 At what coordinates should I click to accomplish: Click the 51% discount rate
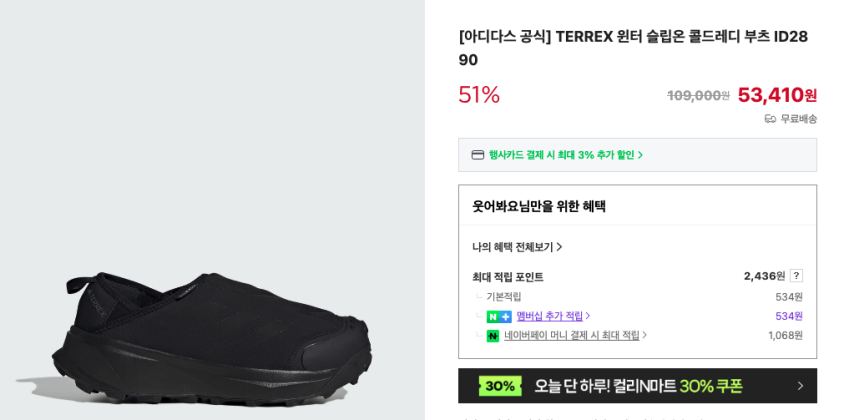click(x=479, y=95)
